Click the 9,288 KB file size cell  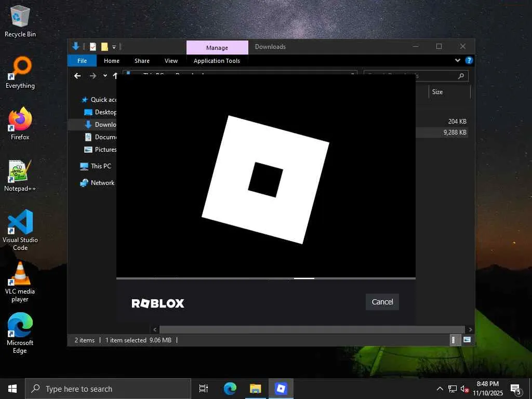455,132
